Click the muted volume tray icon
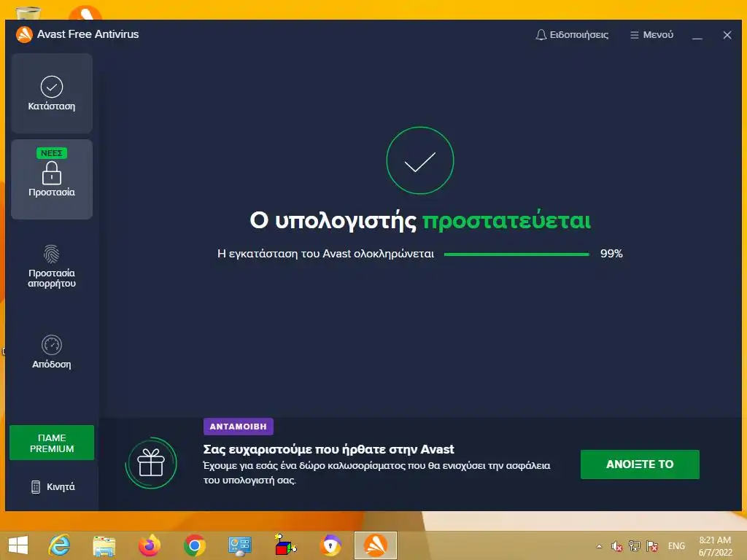 [x=617, y=546]
